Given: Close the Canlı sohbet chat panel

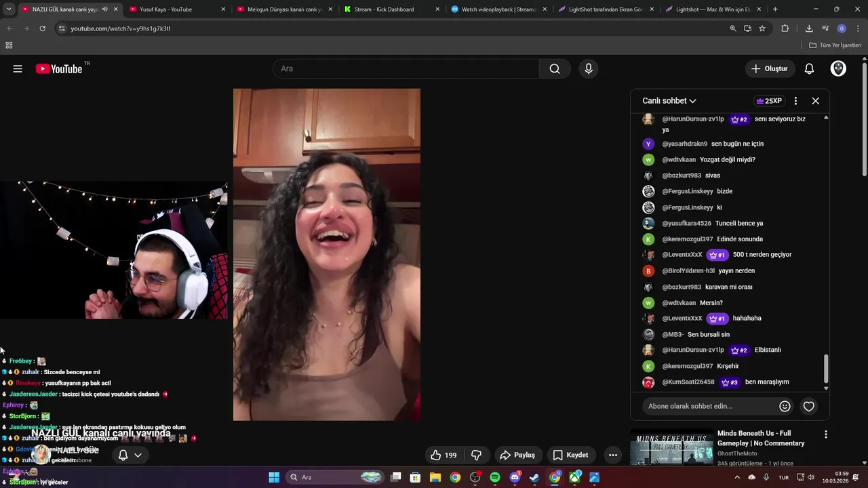Looking at the screenshot, I should coord(816,100).
